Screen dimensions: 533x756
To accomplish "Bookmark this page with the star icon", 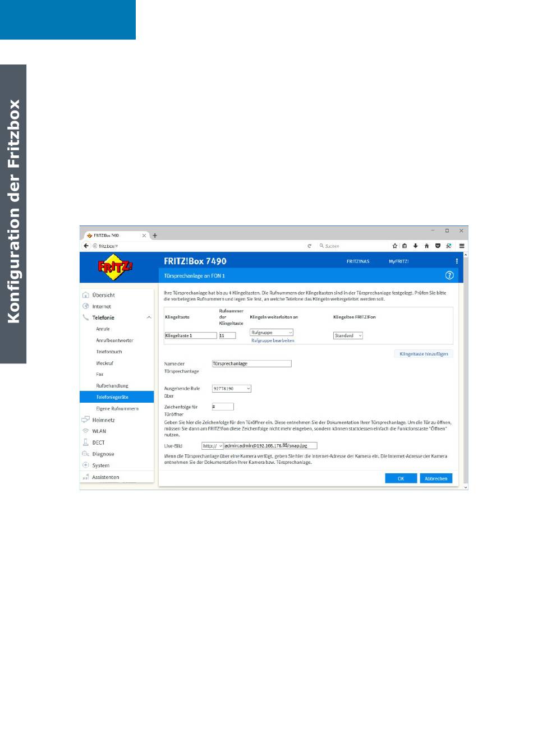I will [x=395, y=246].
